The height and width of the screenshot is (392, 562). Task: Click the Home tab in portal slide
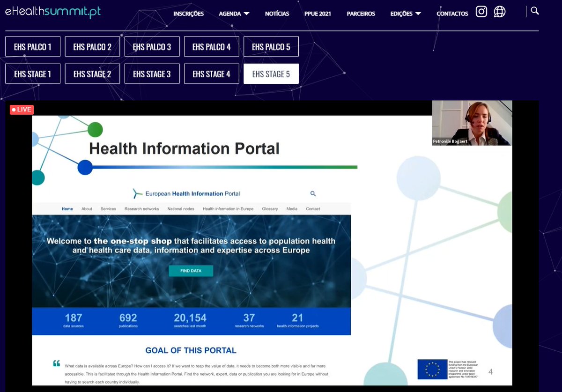pyautogui.click(x=67, y=209)
